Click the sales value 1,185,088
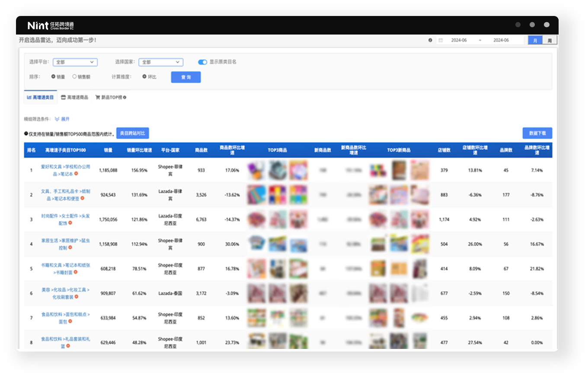Image resolution: width=588 pixels, height=377 pixels. (108, 170)
